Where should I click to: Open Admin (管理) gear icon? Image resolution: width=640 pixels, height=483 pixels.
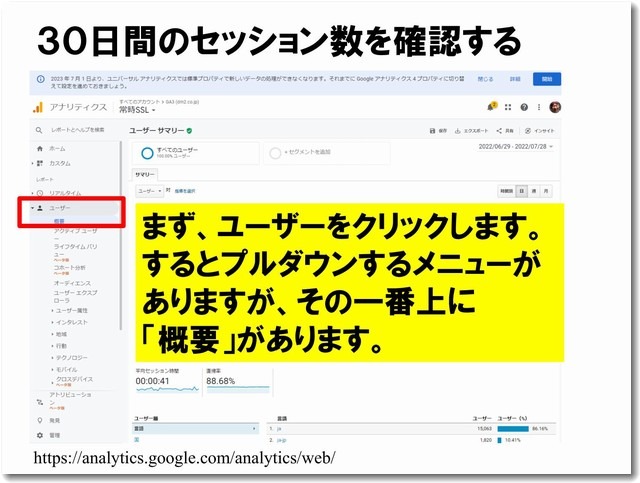[40, 435]
